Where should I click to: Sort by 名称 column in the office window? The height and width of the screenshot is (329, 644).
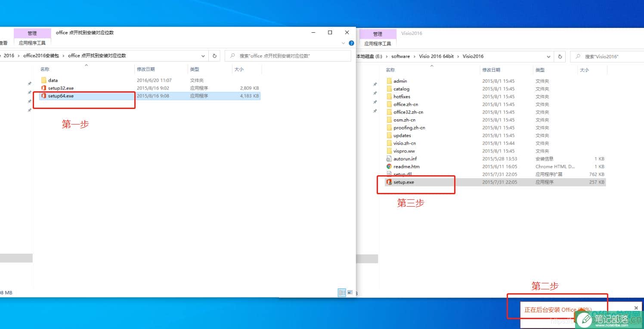pos(45,69)
